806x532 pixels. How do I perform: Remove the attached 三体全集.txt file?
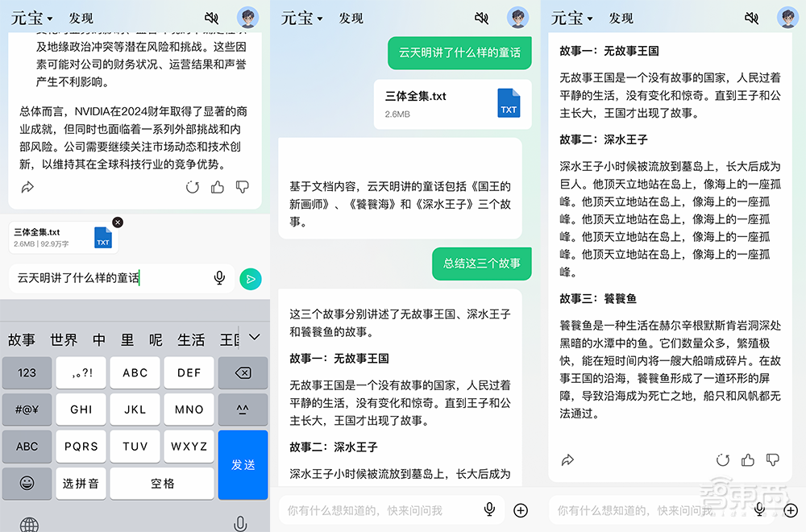pos(117,222)
